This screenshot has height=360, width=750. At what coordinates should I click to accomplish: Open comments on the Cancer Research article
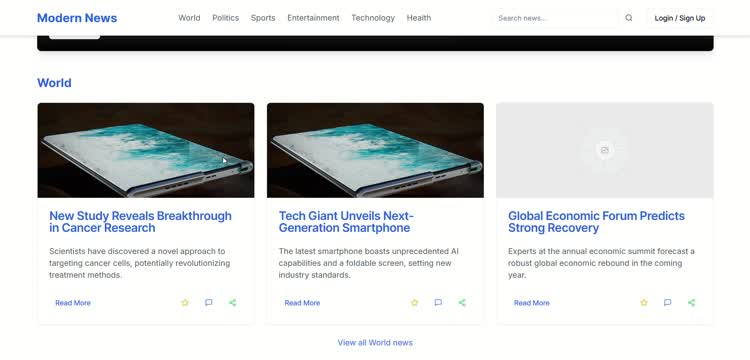click(x=209, y=303)
